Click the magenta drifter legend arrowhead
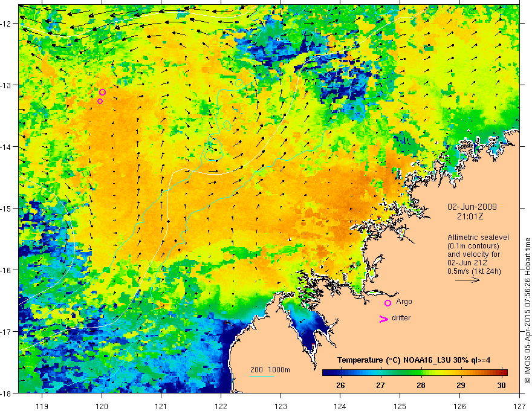Screen dimensions: 532x411 383,319
